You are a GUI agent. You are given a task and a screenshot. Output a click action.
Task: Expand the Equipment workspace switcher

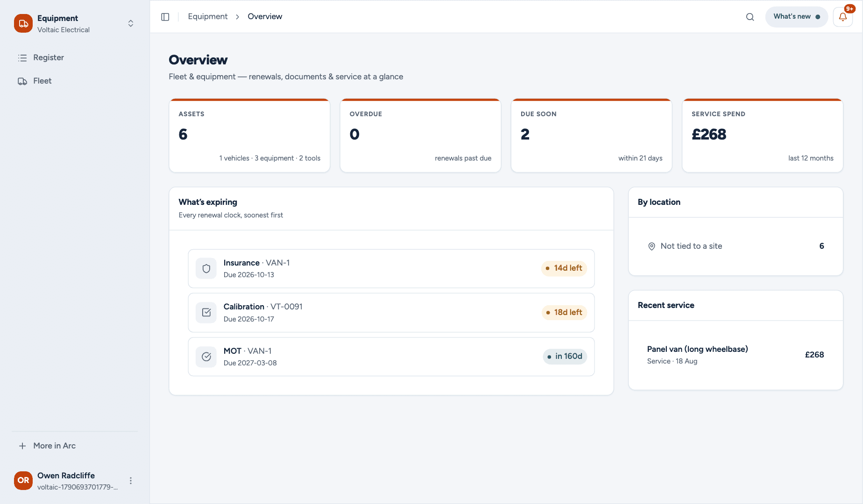point(131,23)
